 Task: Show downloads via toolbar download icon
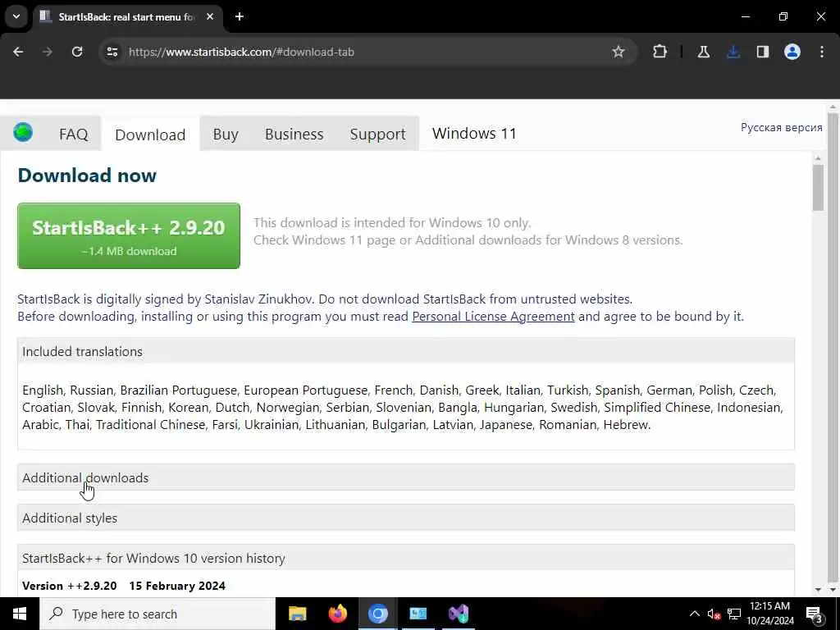[733, 52]
